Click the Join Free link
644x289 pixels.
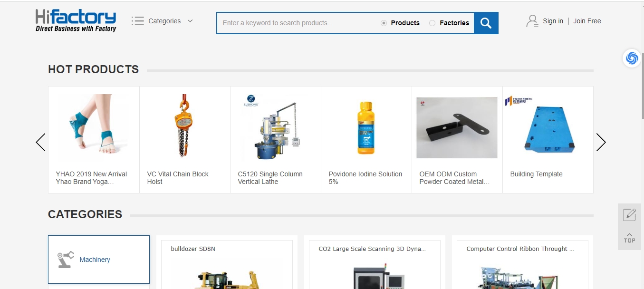click(x=587, y=21)
